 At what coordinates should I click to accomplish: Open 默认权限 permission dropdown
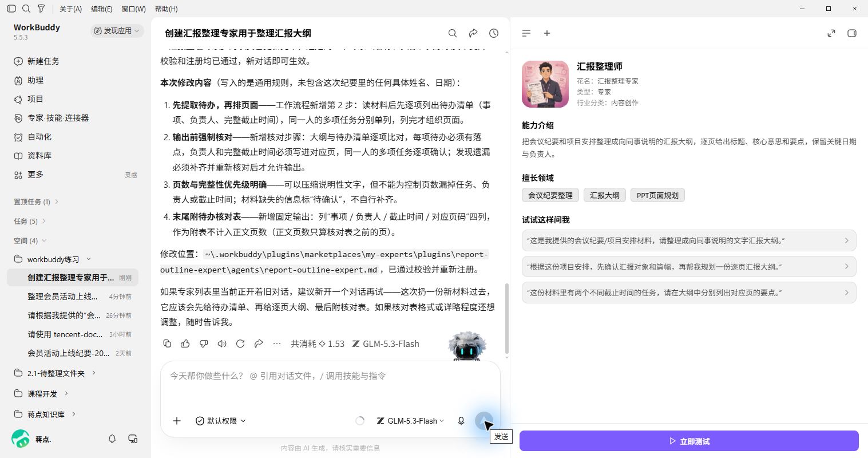click(x=220, y=421)
